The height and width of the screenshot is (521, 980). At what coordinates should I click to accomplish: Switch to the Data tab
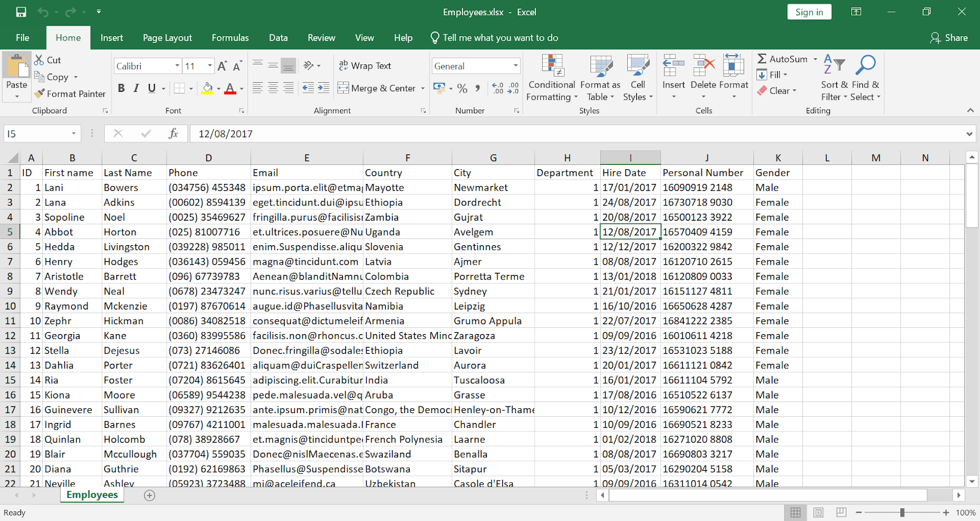[278, 37]
